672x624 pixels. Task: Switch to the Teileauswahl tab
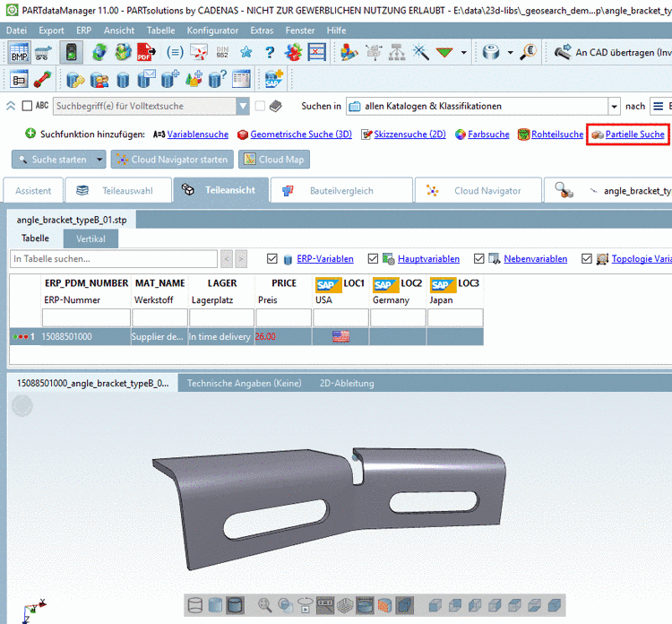tap(118, 190)
